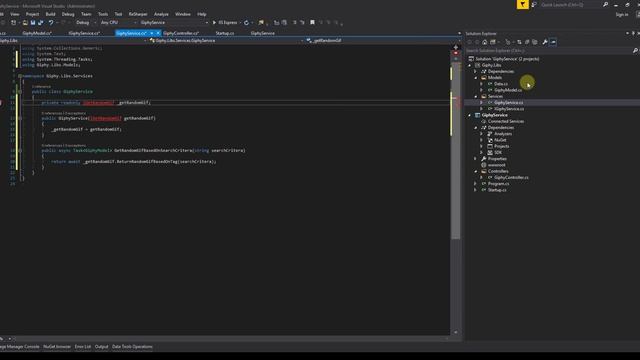Switch to the GiphyModel.cs tab
Viewport: 640px width, 360px height.
point(37,33)
